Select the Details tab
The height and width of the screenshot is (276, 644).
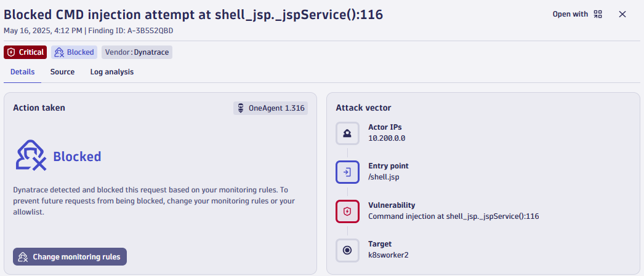23,72
